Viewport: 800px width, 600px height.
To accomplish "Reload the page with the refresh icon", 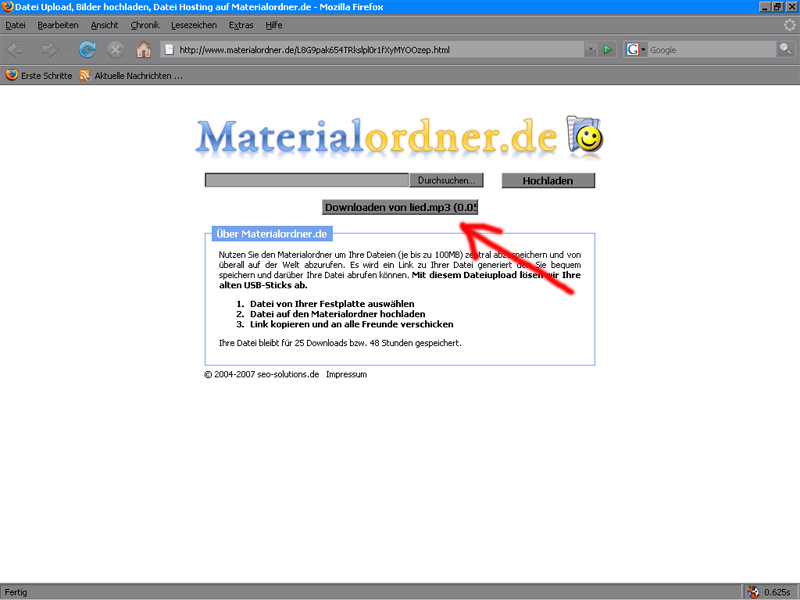I will tap(87, 49).
